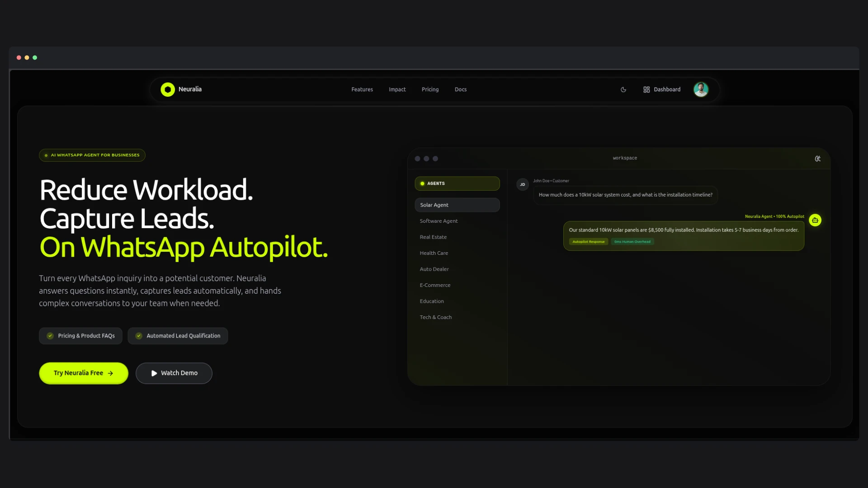Navigate to Pricing

coord(430,89)
